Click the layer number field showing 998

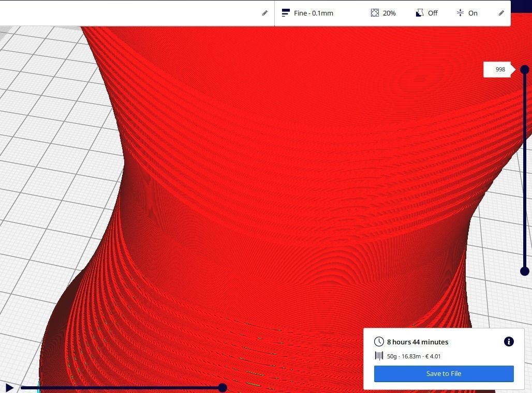click(x=497, y=69)
